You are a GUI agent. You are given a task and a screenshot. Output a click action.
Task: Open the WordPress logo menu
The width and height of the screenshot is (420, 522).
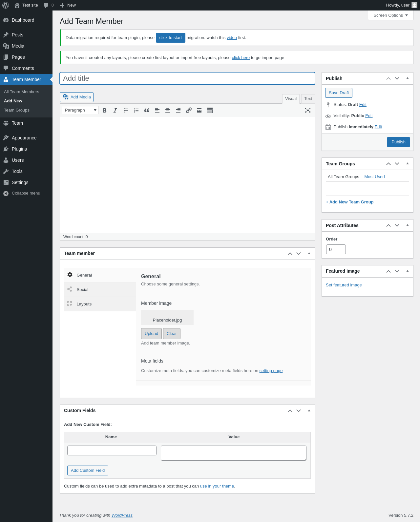[6, 5]
